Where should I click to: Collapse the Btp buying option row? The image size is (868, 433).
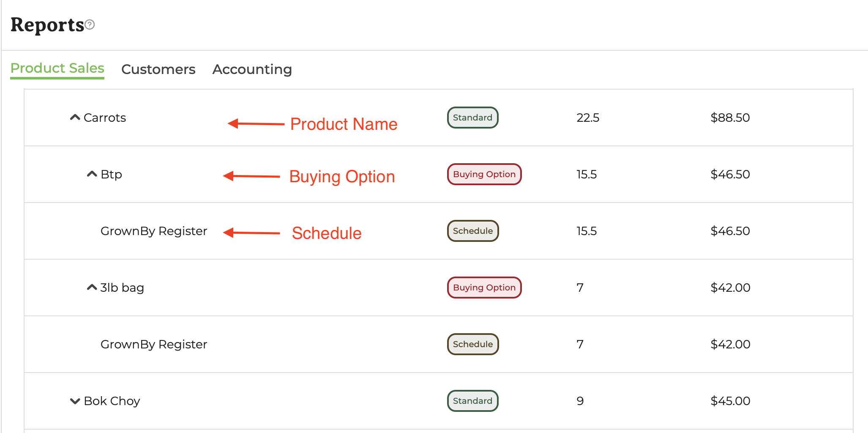tap(92, 174)
